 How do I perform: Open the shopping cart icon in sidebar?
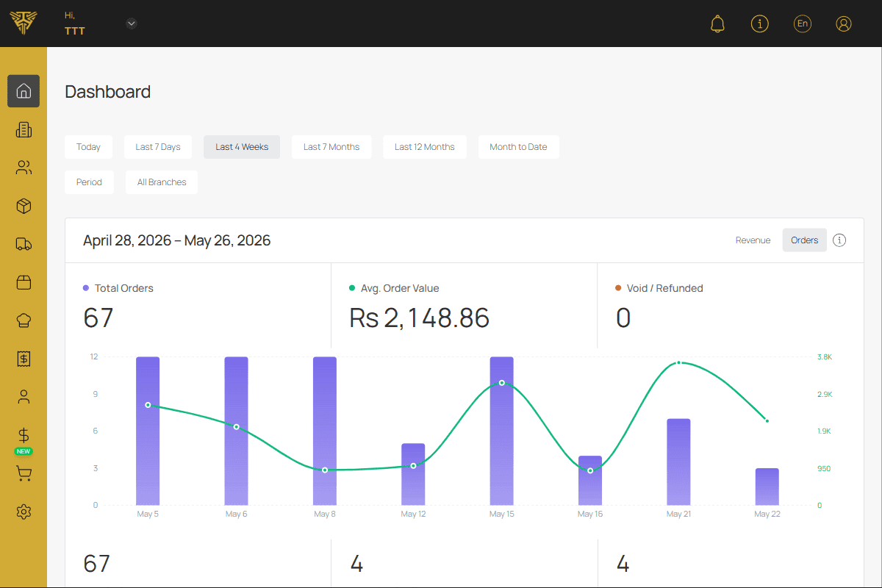(x=24, y=473)
